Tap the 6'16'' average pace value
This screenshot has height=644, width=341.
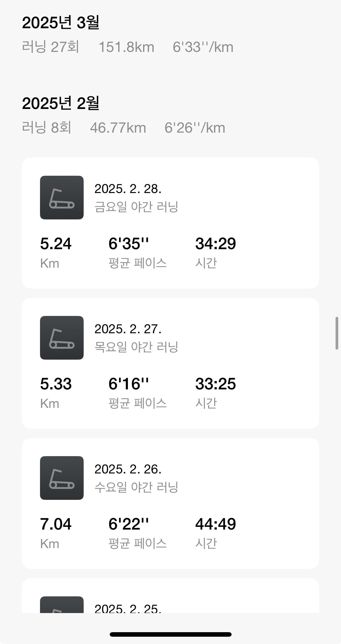(129, 384)
